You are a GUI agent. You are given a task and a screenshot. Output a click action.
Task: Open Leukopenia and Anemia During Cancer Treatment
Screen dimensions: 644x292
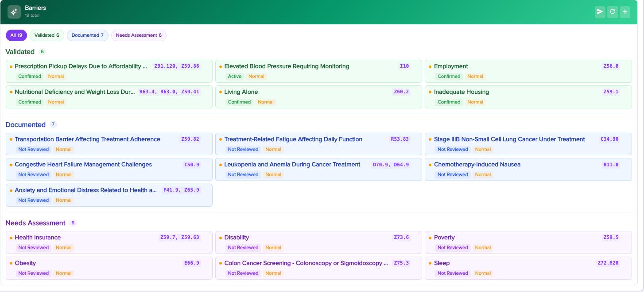[318, 169]
